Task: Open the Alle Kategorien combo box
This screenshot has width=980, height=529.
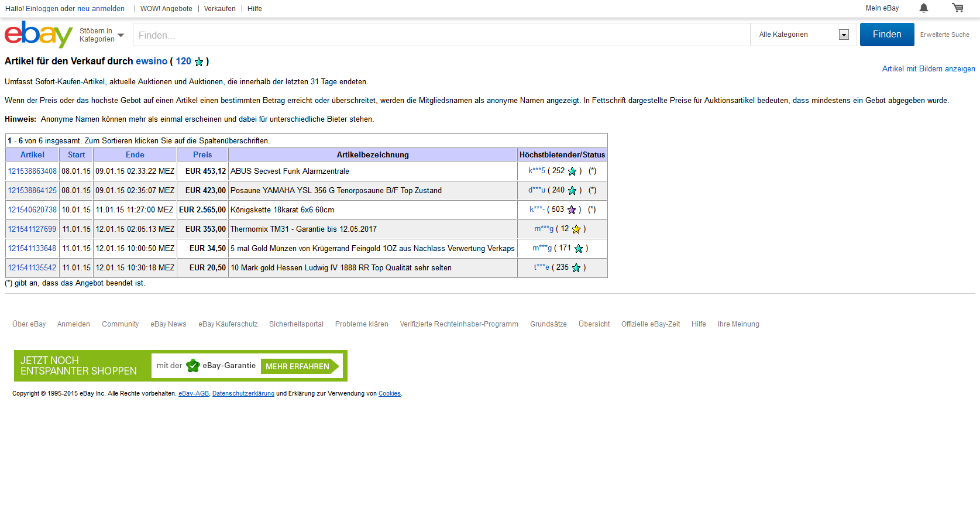Action: tap(804, 35)
